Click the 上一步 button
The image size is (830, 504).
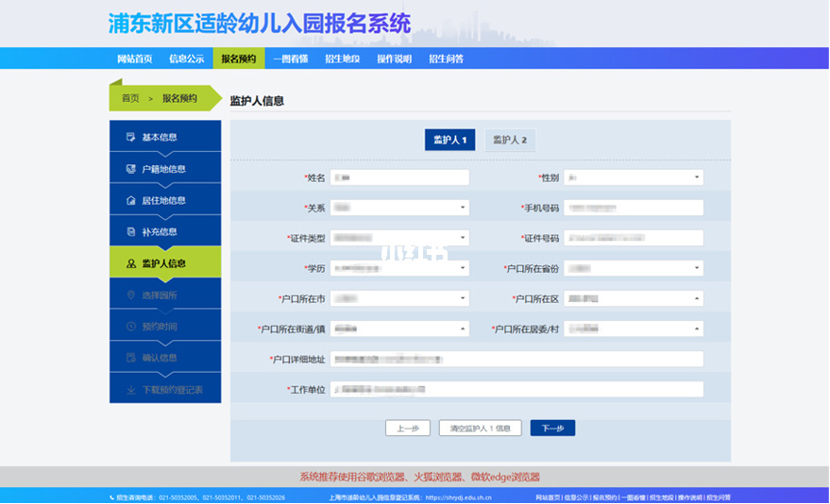(x=408, y=428)
